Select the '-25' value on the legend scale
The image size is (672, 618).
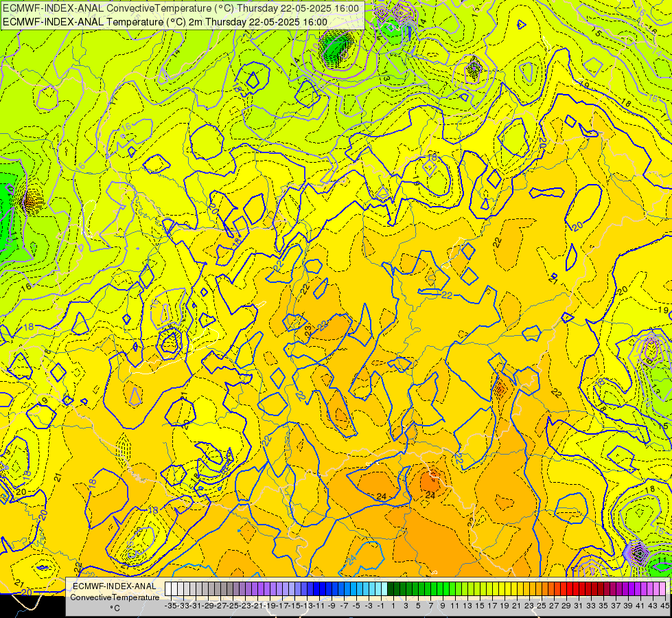233,606
